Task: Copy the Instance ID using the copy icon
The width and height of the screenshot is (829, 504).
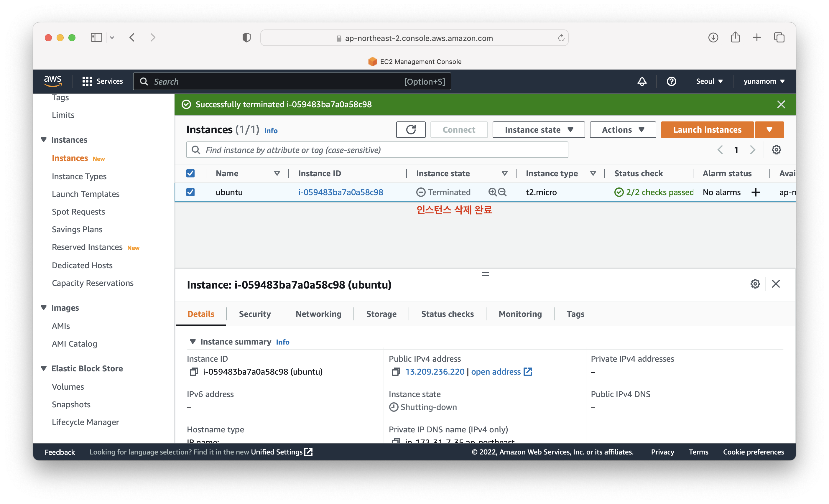Action: (x=194, y=372)
